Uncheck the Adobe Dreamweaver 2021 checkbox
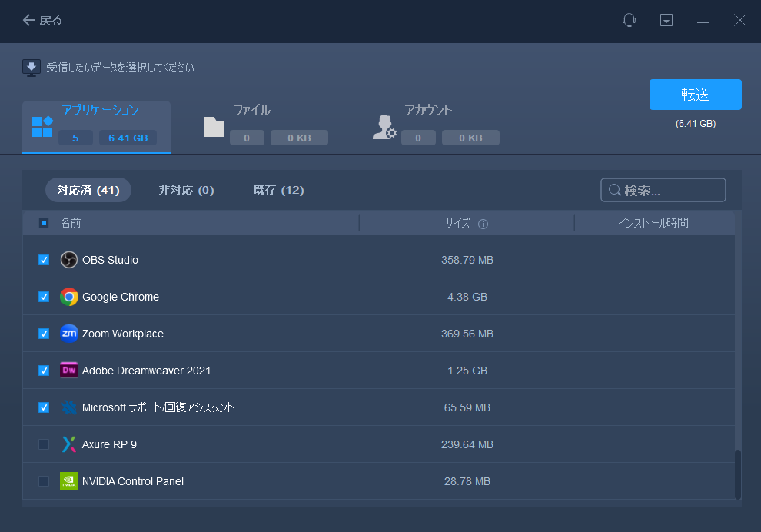This screenshot has width=761, height=532. point(44,371)
